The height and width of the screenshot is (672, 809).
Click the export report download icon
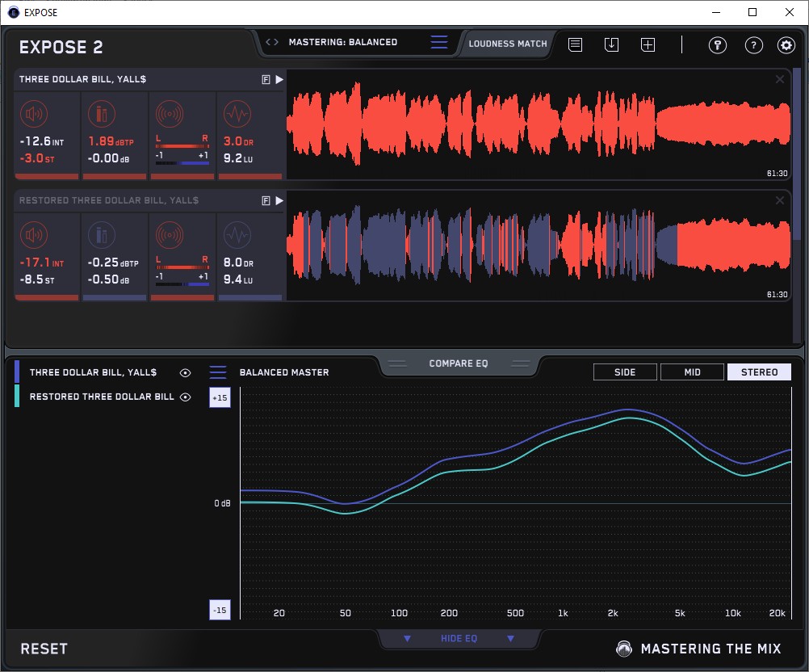(x=611, y=45)
